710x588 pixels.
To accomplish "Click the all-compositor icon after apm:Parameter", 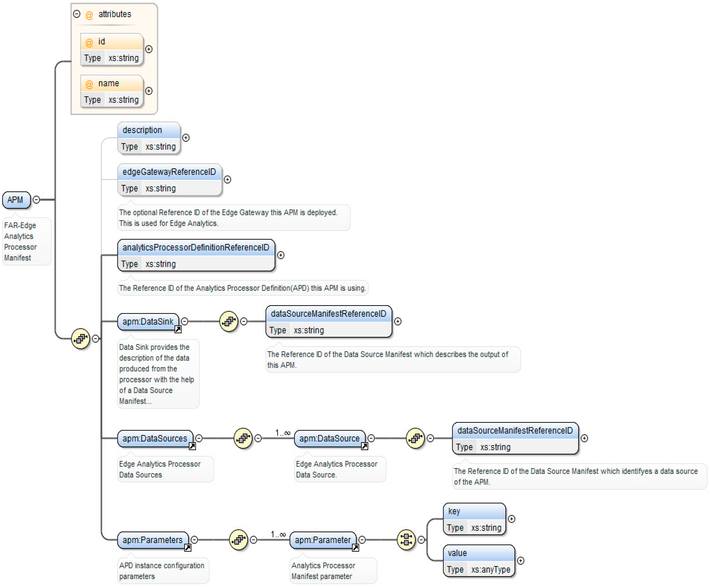I will pyautogui.click(x=406, y=540).
